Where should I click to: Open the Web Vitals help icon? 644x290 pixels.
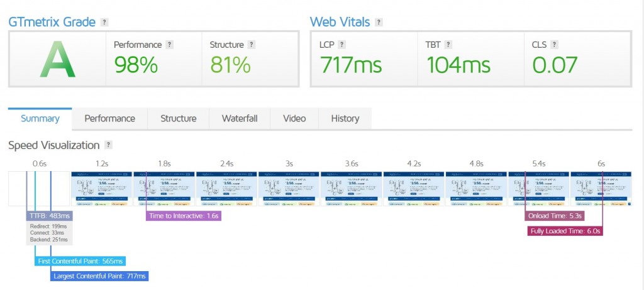click(x=379, y=22)
